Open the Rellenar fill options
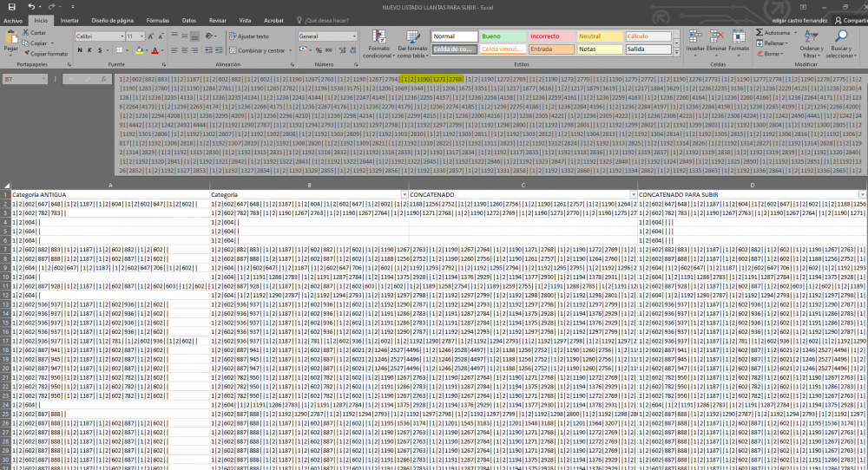The width and height of the screenshot is (868, 470). [x=771, y=43]
